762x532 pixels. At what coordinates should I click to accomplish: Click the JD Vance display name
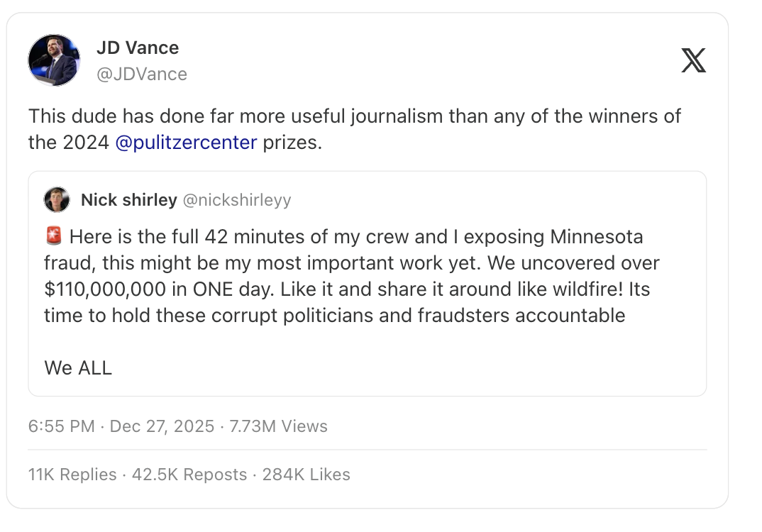[138, 48]
